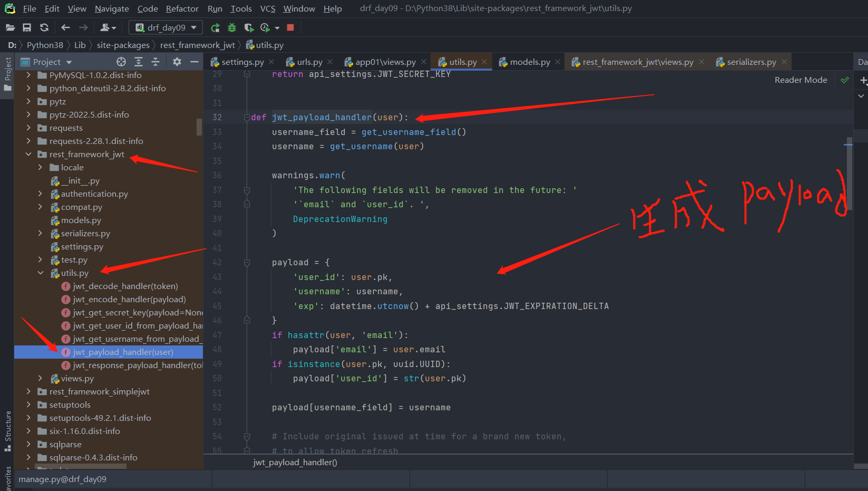Start the Debug bug icon
Screen dimensions: 868x491
click(232, 27)
